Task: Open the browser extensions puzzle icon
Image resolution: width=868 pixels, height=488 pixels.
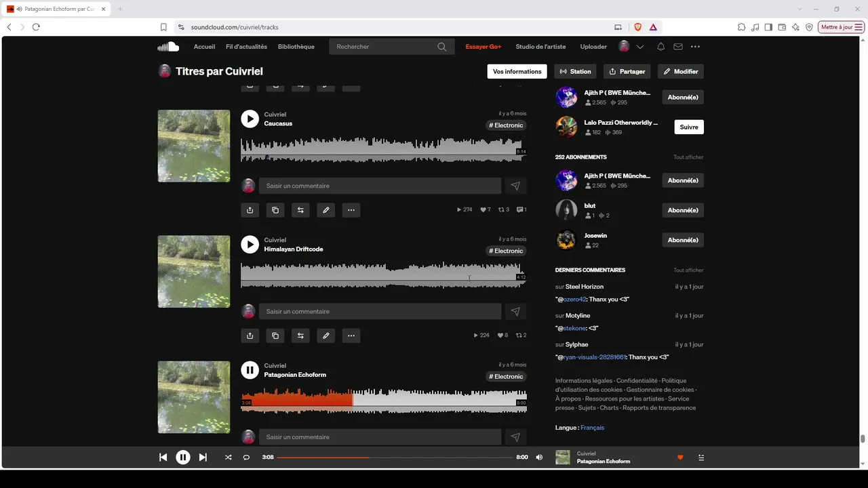Action: click(741, 27)
